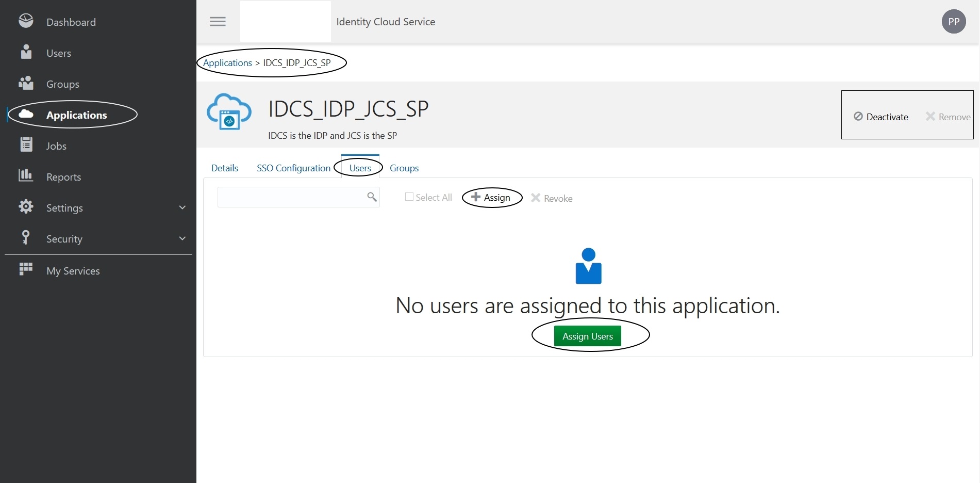The height and width of the screenshot is (483, 980).
Task: Open the PP user profile avatar
Action: pos(954,22)
